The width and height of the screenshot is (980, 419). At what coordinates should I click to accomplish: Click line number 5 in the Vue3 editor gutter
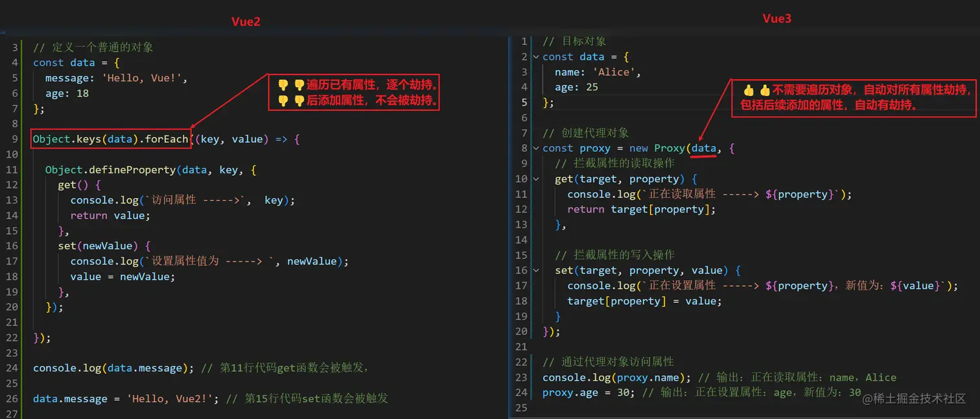point(524,102)
